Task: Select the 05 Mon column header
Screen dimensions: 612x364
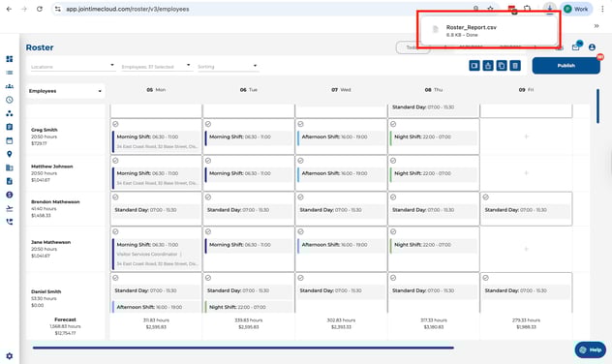Action: (x=156, y=90)
